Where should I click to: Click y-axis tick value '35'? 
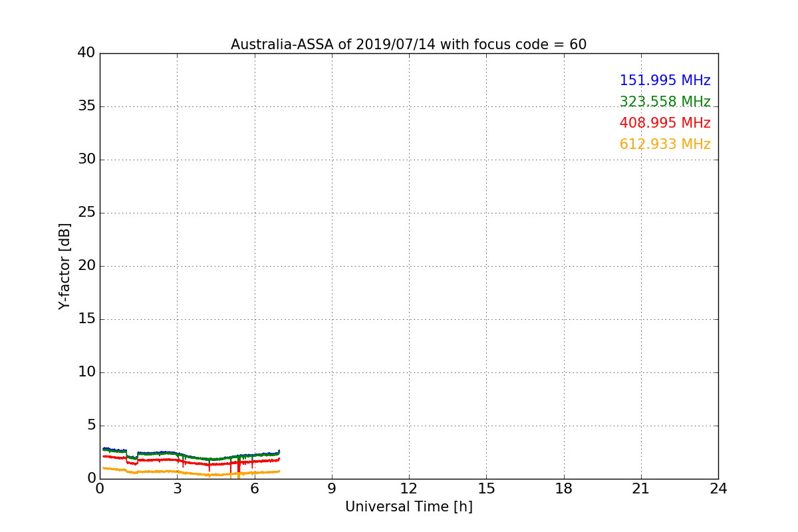pyautogui.click(x=86, y=106)
